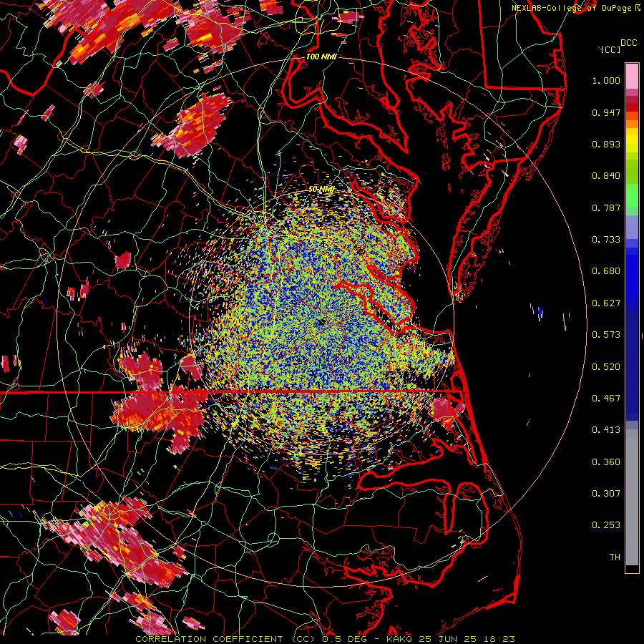
Task: Click the 0.893 scale value
Action: (606, 144)
